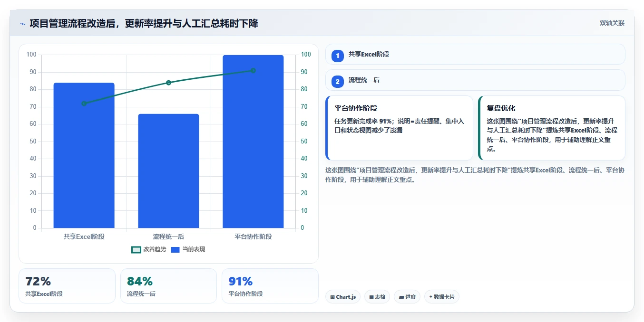Image resolution: width=644 pixels, height=322 pixels.
Task: Open the 复盘优化 card
Action: point(551,128)
